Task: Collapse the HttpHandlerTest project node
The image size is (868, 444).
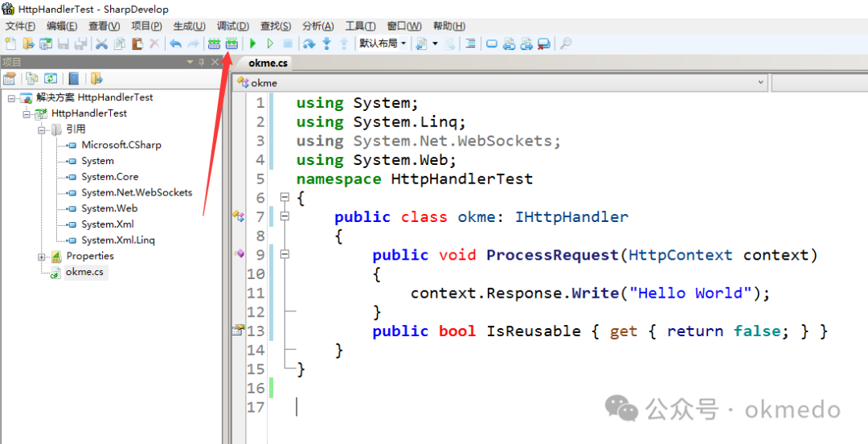Action: click(x=26, y=113)
